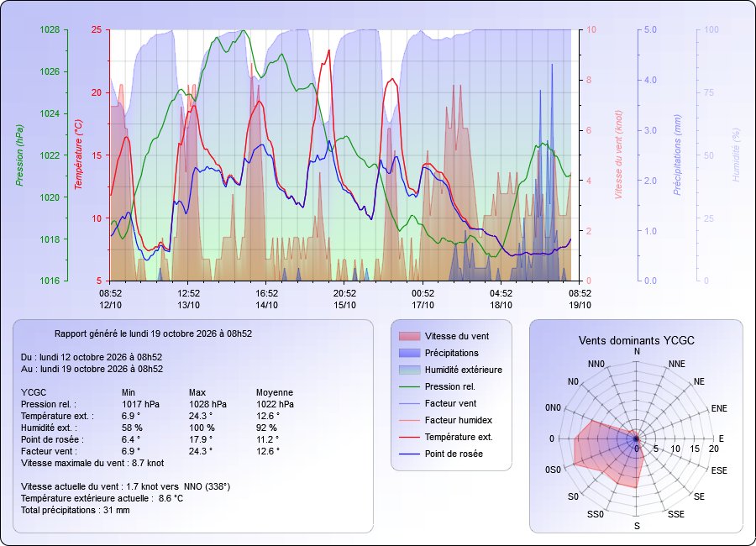Click the '12:52 13/10' time axis label
This screenshot has width=756, height=546.
pos(188,299)
